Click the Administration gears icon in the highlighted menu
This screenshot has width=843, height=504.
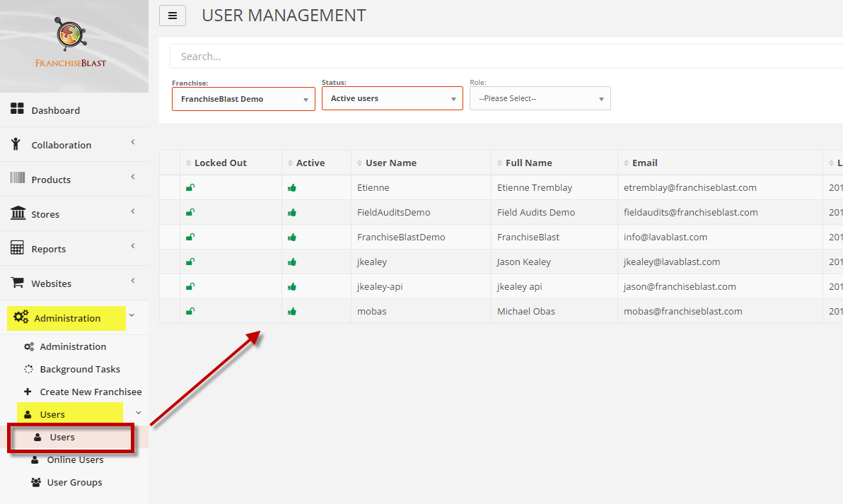coord(21,317)
